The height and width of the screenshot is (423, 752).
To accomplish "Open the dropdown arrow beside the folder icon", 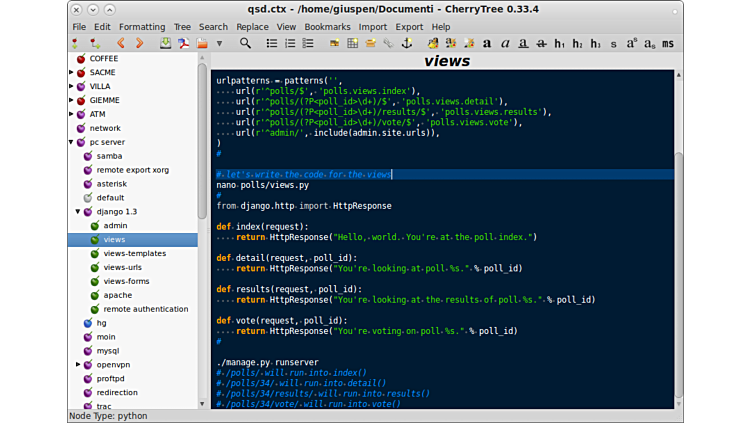I will point(219,44).
